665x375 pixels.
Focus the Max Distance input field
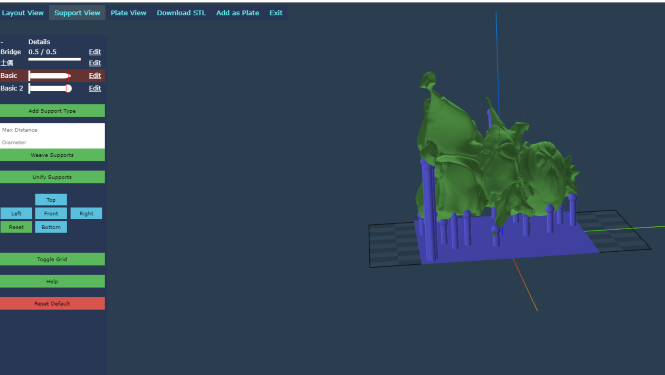tap(53, 130)
